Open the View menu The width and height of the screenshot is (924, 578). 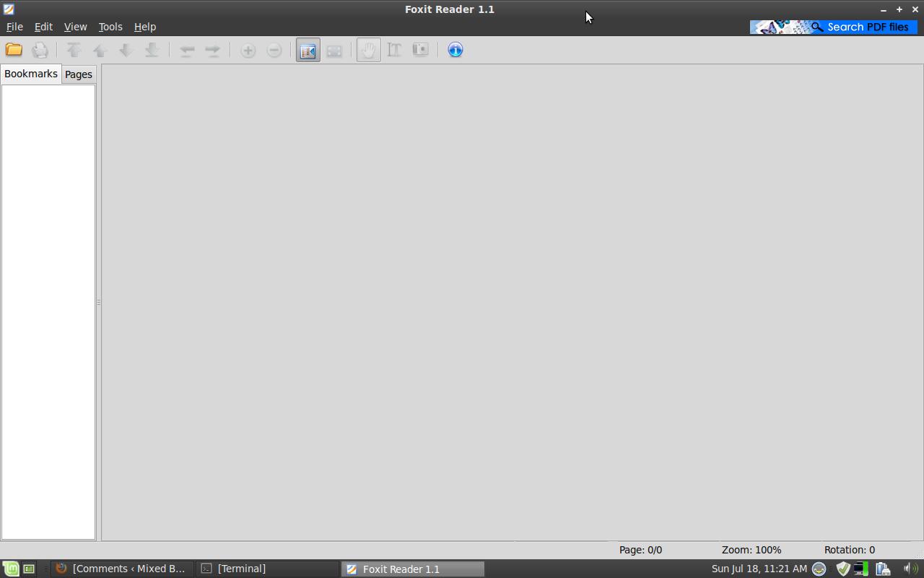pos(75,27)
